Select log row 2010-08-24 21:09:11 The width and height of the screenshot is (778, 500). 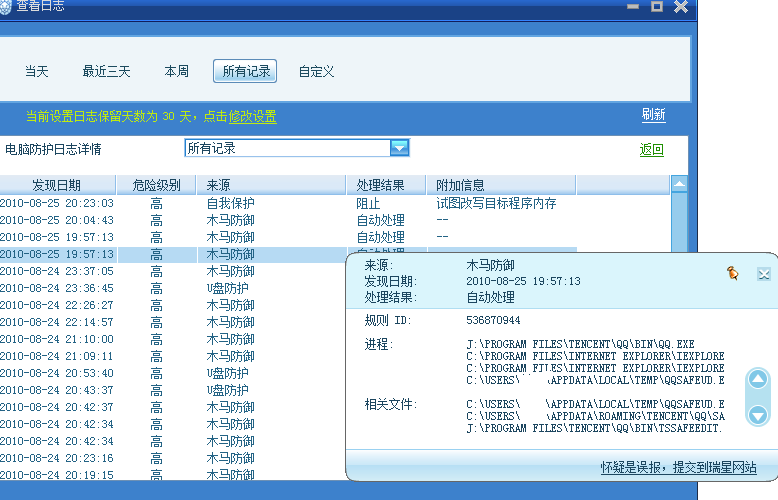(173, 356)
